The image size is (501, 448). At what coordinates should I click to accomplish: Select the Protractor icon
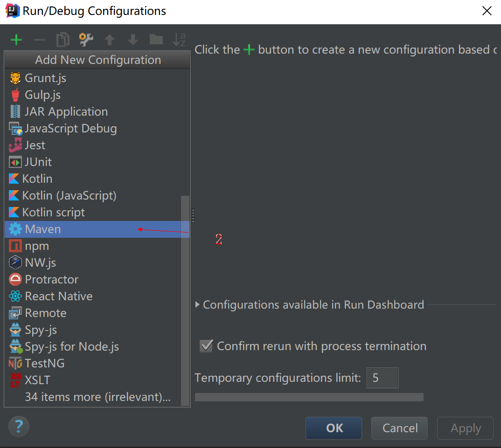(15, 279)
